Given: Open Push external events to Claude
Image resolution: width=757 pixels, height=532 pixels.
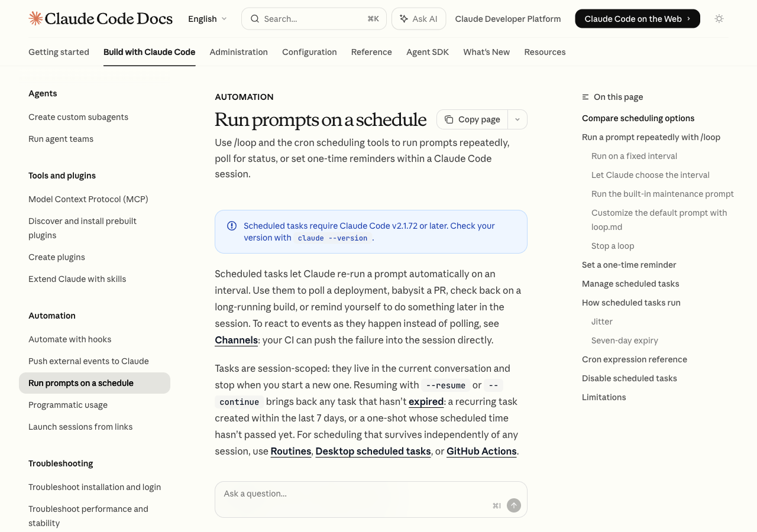Looking at the screenshot, I should (x=89, y=361).
